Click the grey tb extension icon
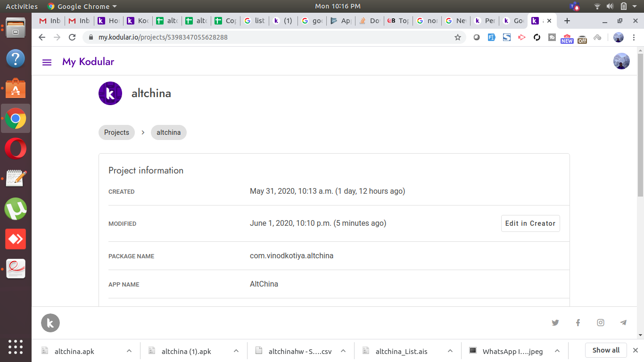Viewport: 644px width, 362px height. tap(552, 37)
